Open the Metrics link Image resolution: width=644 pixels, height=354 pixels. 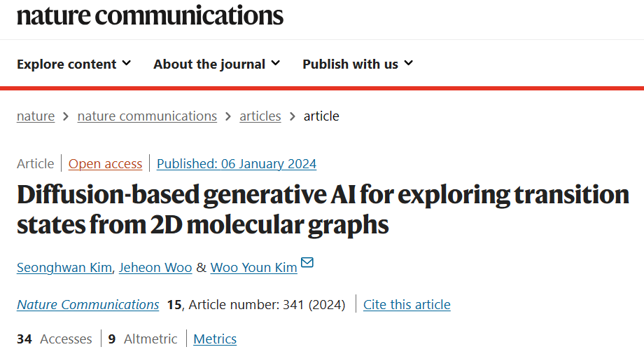click(x=215, y=339)
